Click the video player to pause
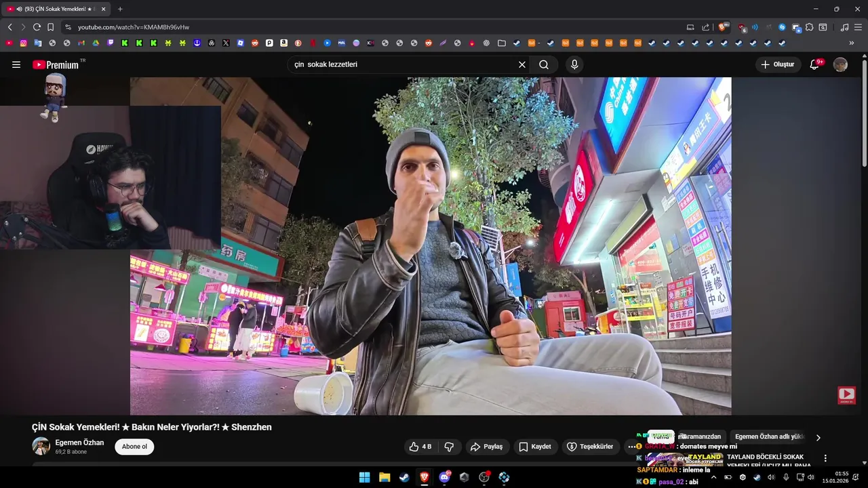This screenshot has height=488, width=868. [431, 246]
